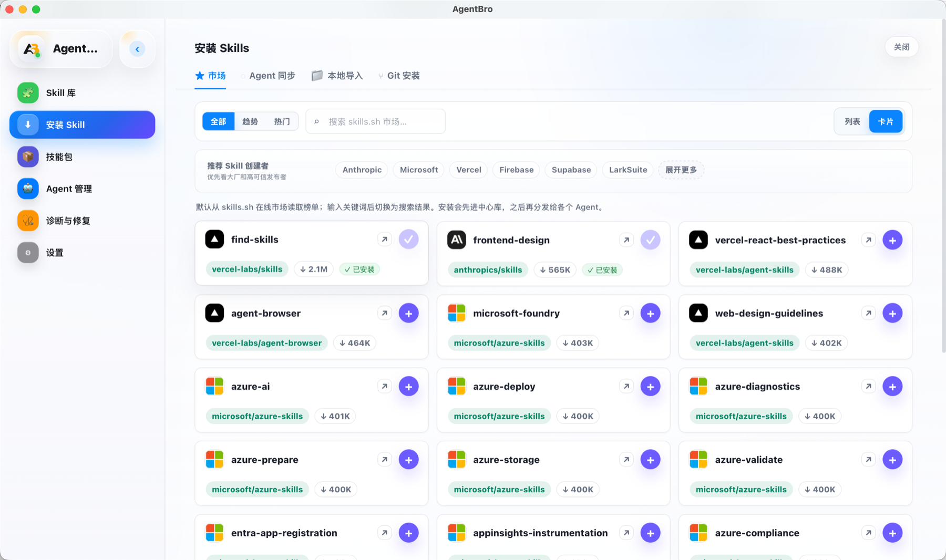Switch to 卡片 view
This screenshot has width=946, height=560.
(886, 121)
